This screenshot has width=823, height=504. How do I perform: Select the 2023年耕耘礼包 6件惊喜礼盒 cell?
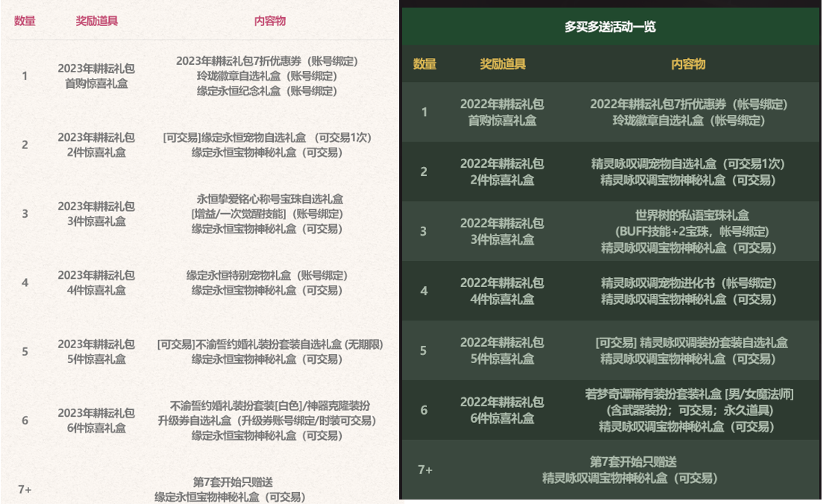point(96,420)
